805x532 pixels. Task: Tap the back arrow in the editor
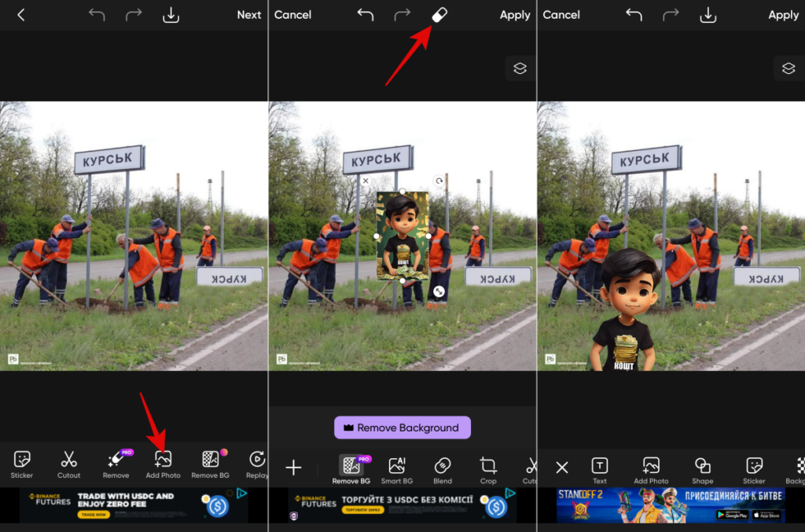pyautogui.click(x=21, y=15)
